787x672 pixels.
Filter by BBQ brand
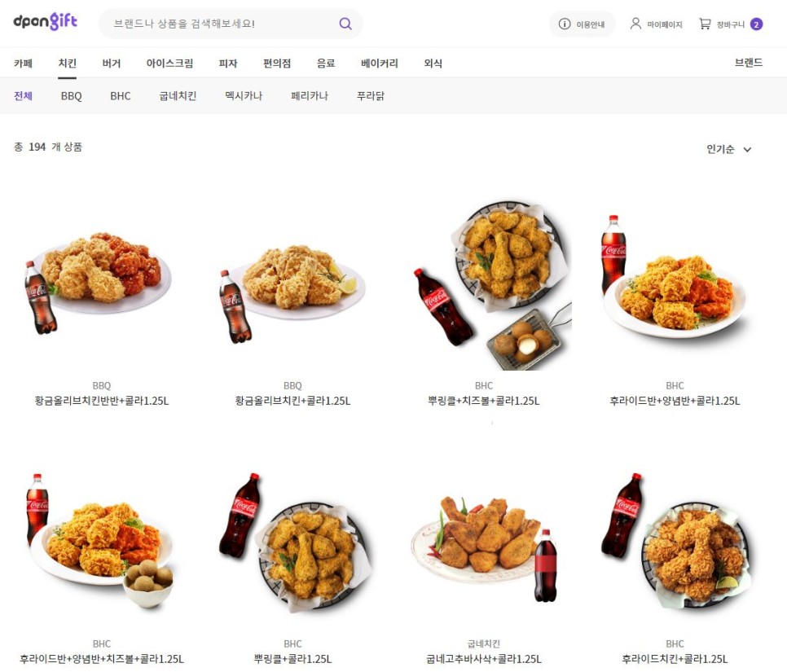pos(71,96)
